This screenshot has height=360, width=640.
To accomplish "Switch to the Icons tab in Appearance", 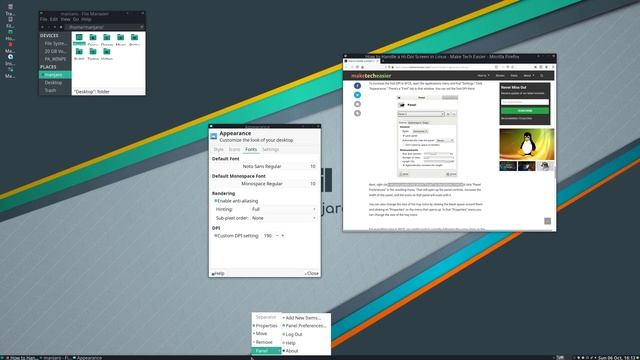I will pos(234,149).
